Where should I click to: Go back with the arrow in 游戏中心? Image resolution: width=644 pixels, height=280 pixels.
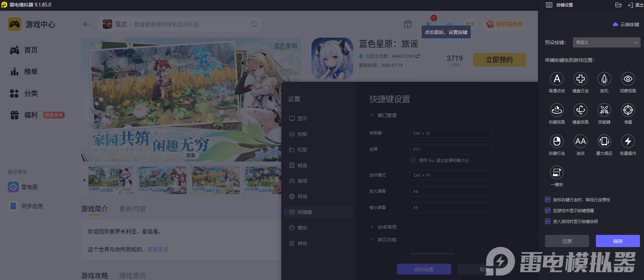(87, 24)
